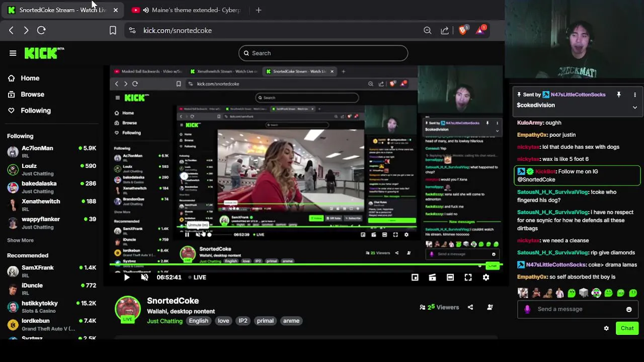Open the Brave Rewards triangle icon
The width and height of the screenshot is (644, 362).
coord(480,30)
